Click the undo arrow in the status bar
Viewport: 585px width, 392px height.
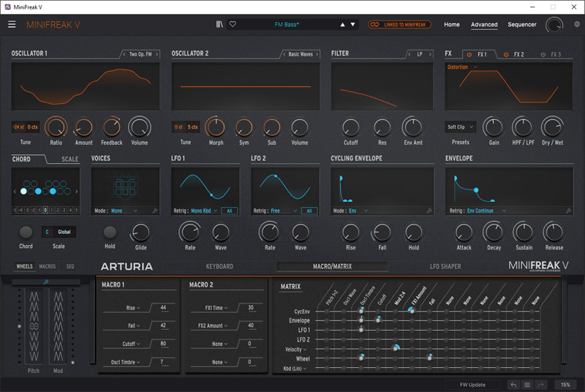point(513,385)
